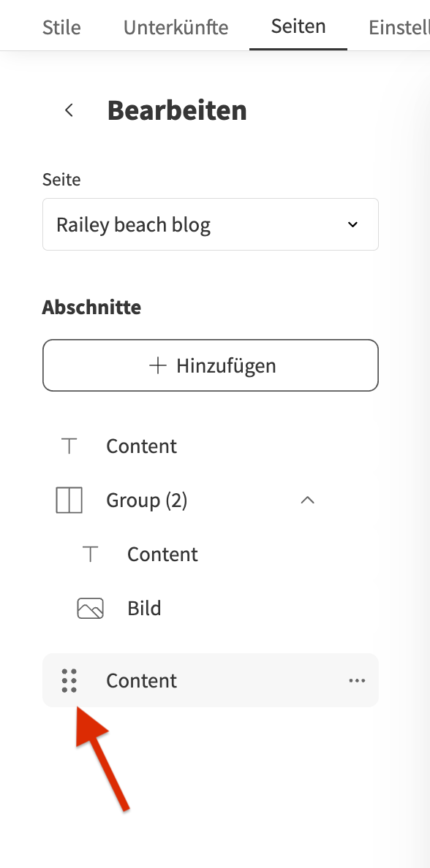Select the Group (2) section label
The image size is (430, 868).
(147, 500)
